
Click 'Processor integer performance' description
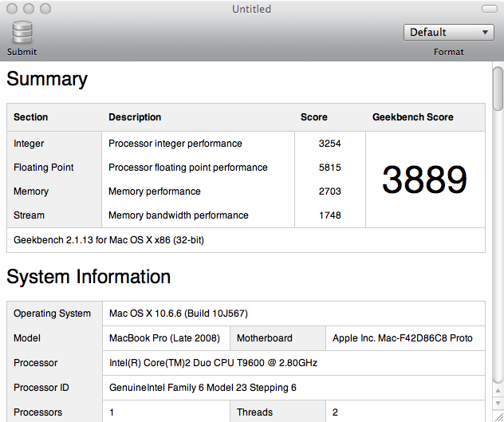tap(175, 144)
